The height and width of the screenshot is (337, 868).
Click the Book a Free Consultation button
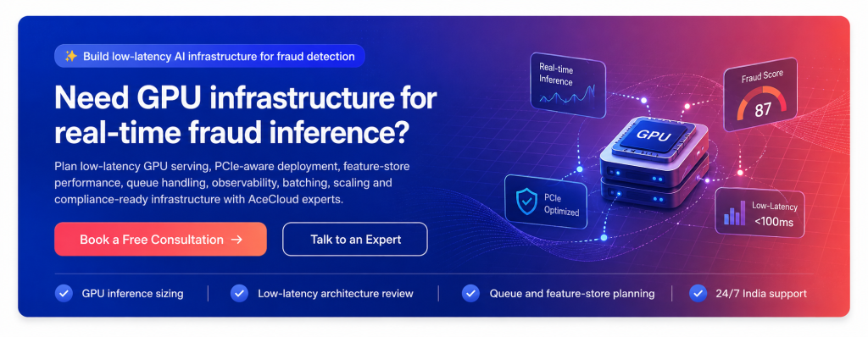pos(160,239)
